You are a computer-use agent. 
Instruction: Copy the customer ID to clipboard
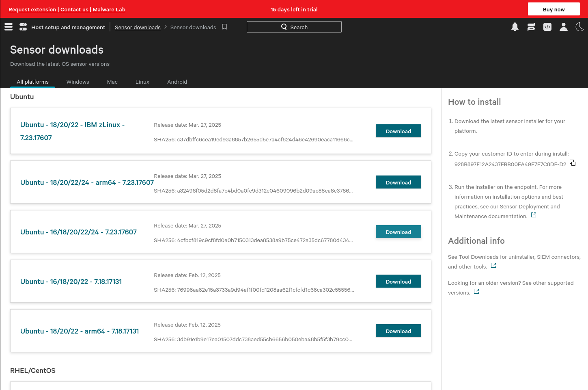573,163
